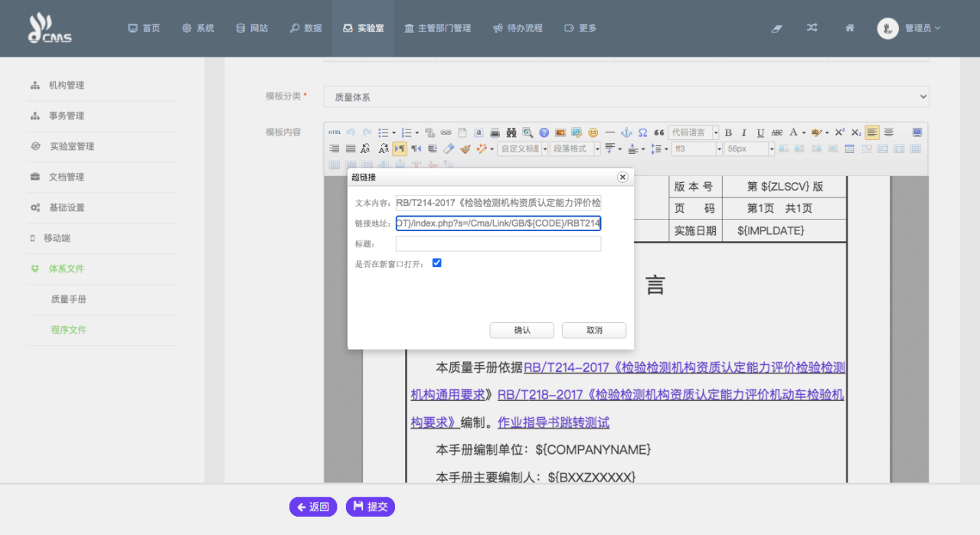This screenshot has width=980, height=535.
Task: Uncheck the open in new window checkbox
Action: point(436,263)
